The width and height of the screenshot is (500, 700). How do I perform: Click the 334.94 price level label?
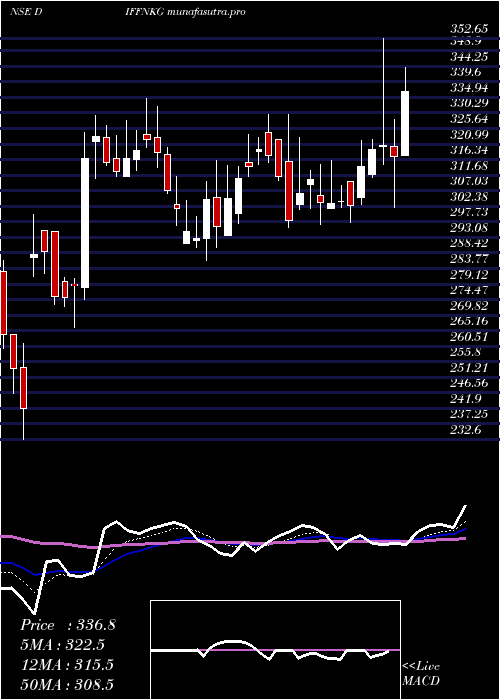point(469,88)
